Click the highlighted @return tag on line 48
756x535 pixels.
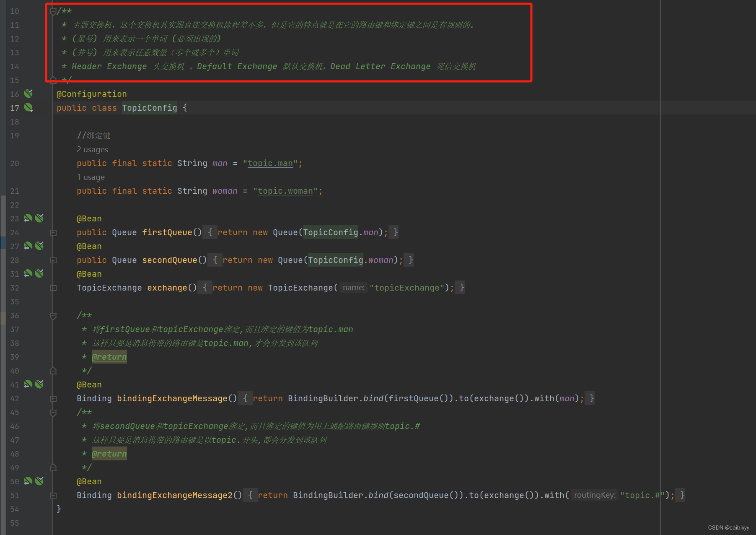click(x=109, y=454)
